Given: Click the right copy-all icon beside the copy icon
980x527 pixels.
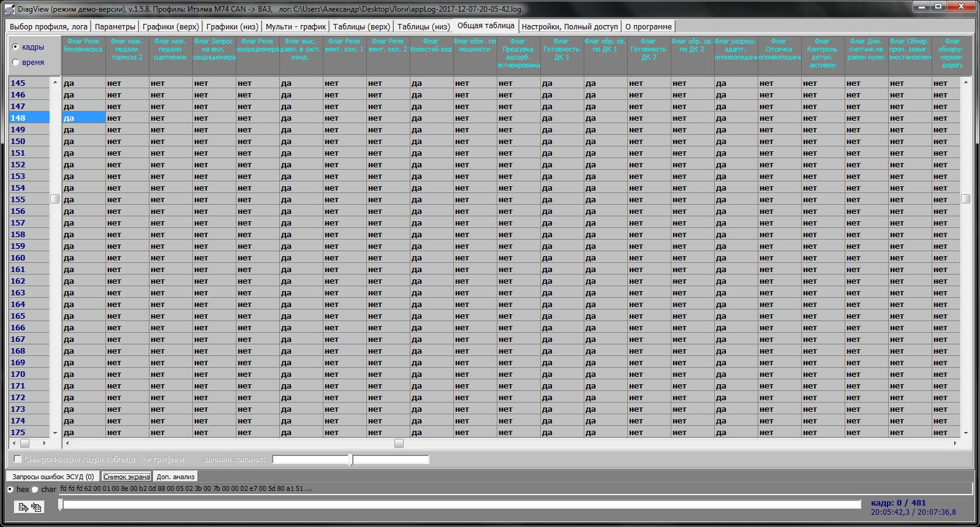Looking at the screenshot, I should click(x=36, y=507).
